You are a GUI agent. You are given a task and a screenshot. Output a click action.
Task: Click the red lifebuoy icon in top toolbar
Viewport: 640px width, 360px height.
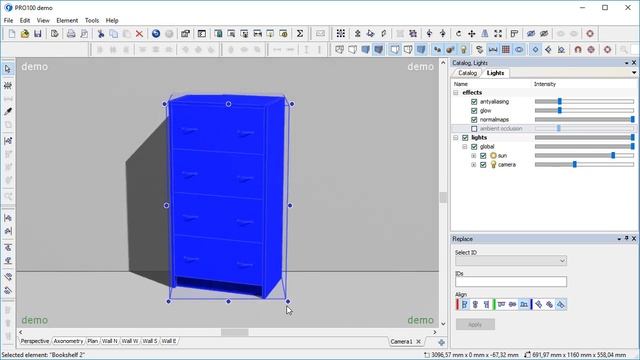pos(590,34)
